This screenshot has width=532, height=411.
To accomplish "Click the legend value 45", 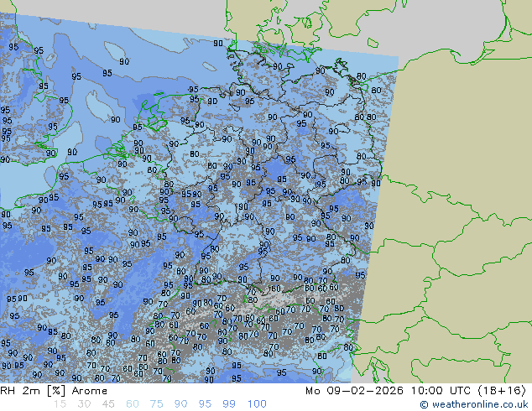I will click(x=108, y=404).
